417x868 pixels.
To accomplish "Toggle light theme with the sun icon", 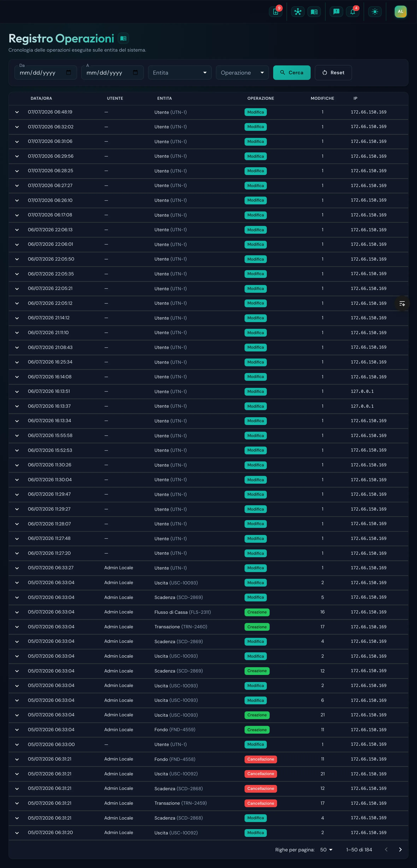I will click(375, 12).
